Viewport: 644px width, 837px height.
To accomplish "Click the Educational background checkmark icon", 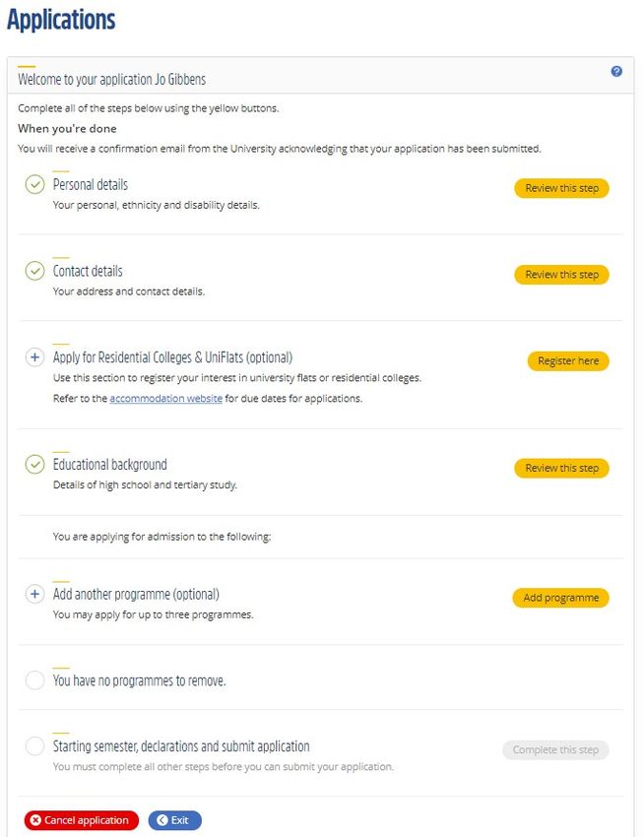I will click(x=34, y=465).
